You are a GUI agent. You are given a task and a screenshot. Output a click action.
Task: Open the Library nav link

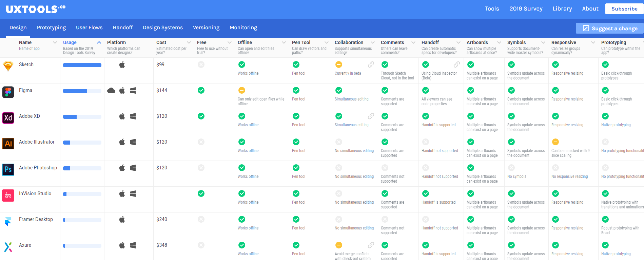pos(562,9)
